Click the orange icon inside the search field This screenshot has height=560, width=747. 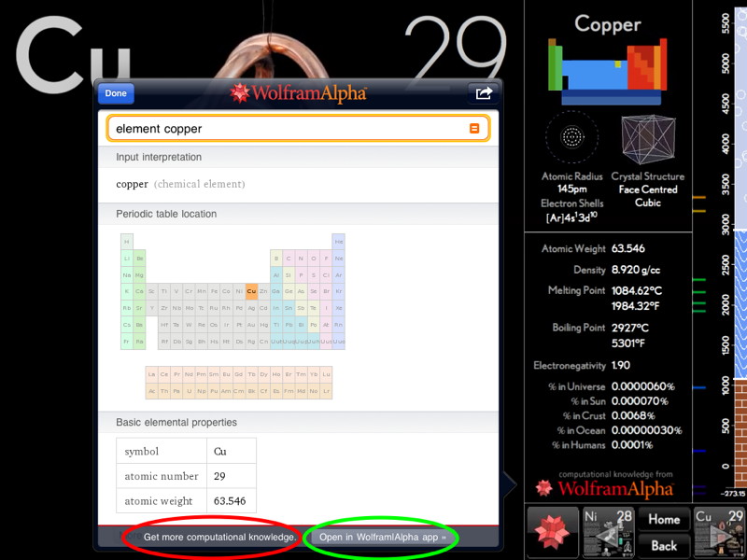pyautogui.click(x=474, y=129)
